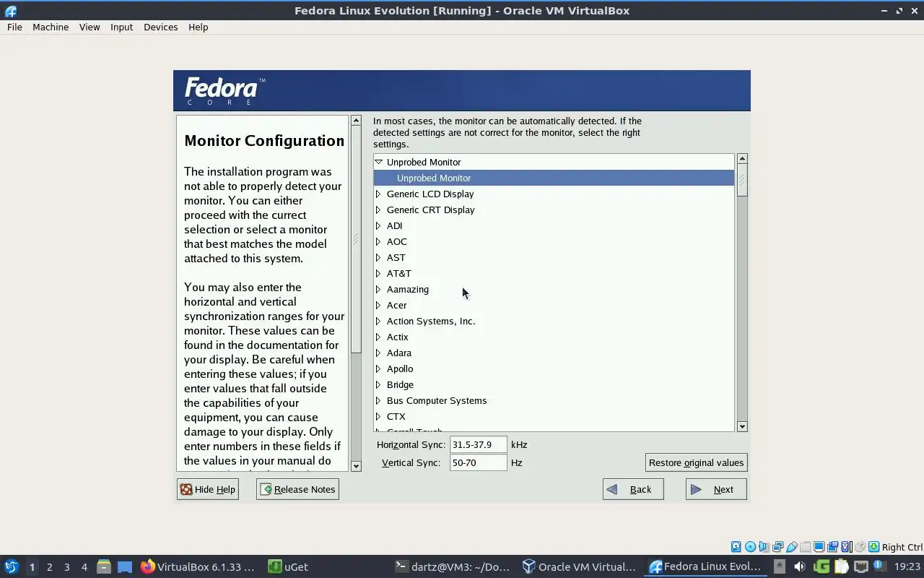This screenshot has width=924, height=578.
Task: Open the Help menu
Action: point(198,27)
